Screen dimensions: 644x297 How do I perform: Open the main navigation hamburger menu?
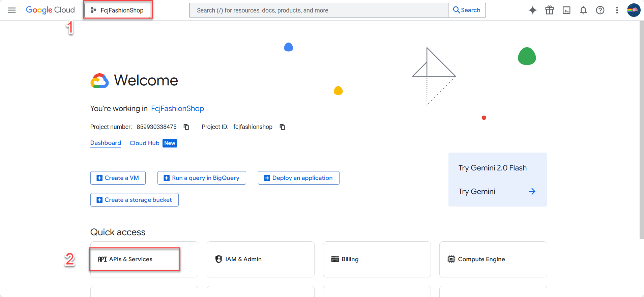[x=12, y=10]
